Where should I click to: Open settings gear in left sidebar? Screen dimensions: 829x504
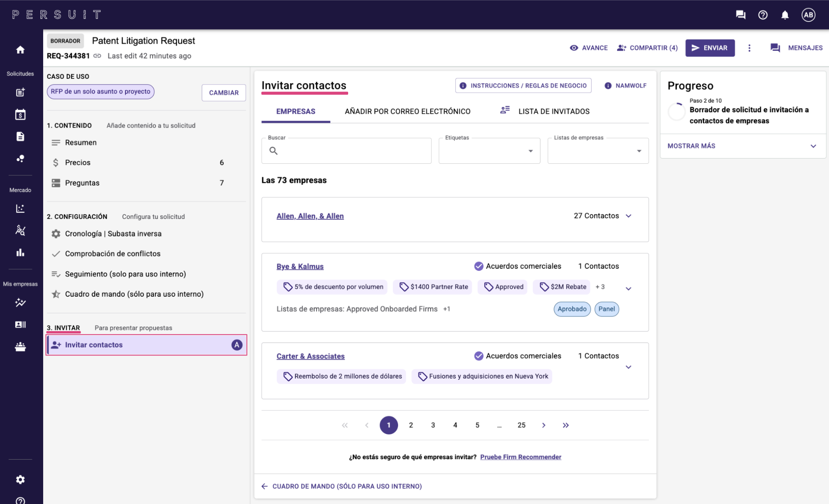tap(20, 479)
